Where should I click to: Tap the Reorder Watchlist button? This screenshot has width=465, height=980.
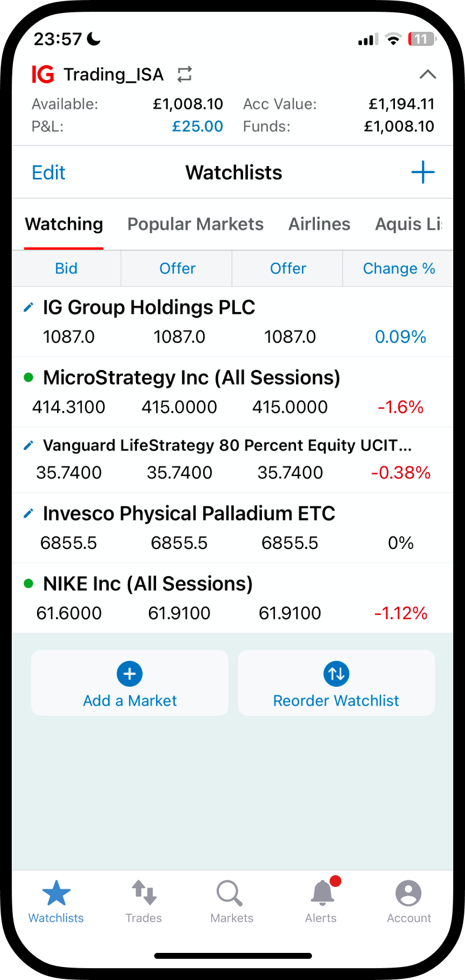point(336,683)
